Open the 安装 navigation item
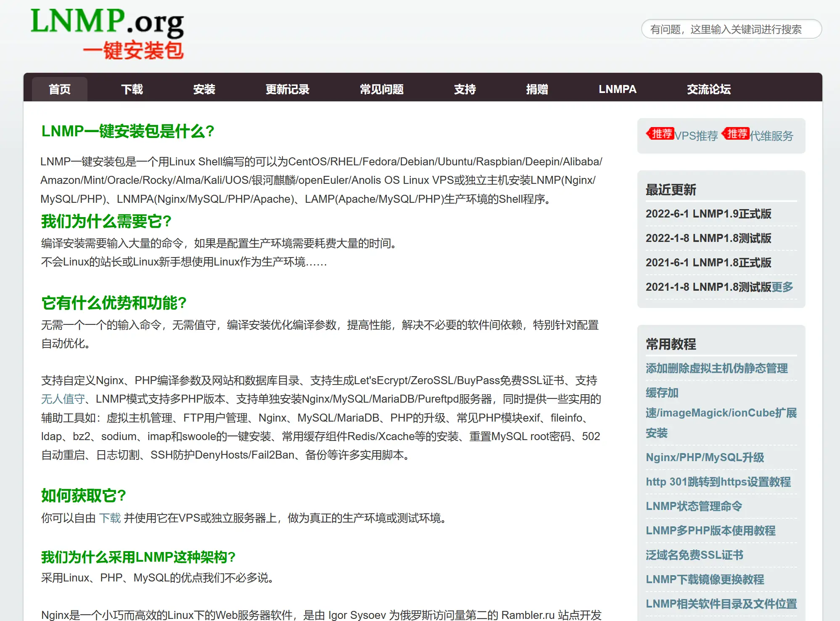The height and width of the screenshot is (621, 840). [204, 89]
